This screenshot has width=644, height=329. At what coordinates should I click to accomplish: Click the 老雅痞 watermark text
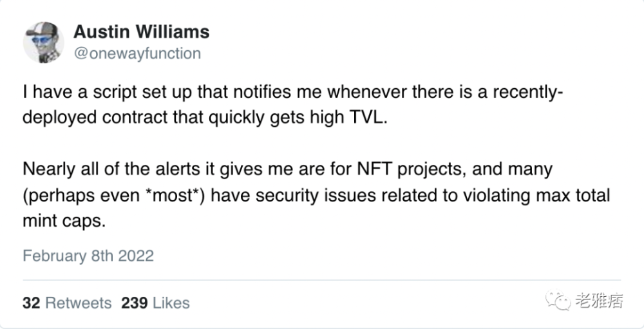(x=600, y=299)
